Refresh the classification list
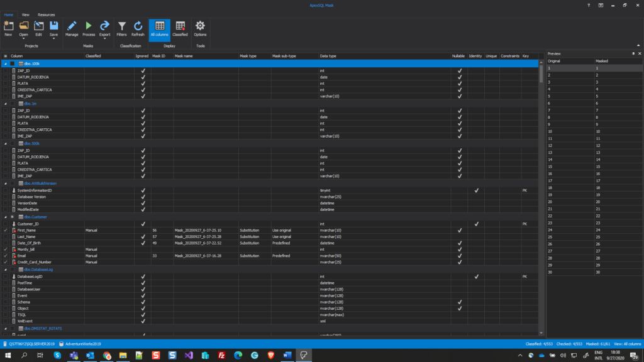 [x=138, y=30]
